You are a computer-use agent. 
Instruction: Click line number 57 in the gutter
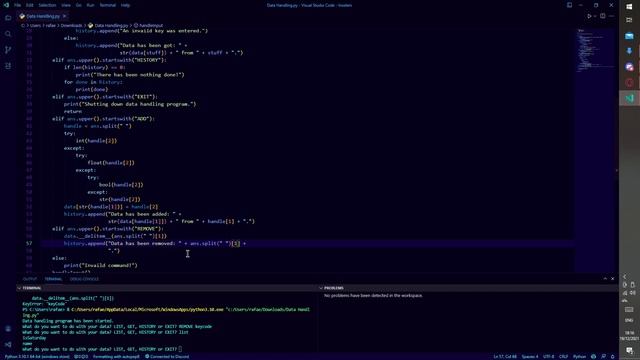pos(29,243)
